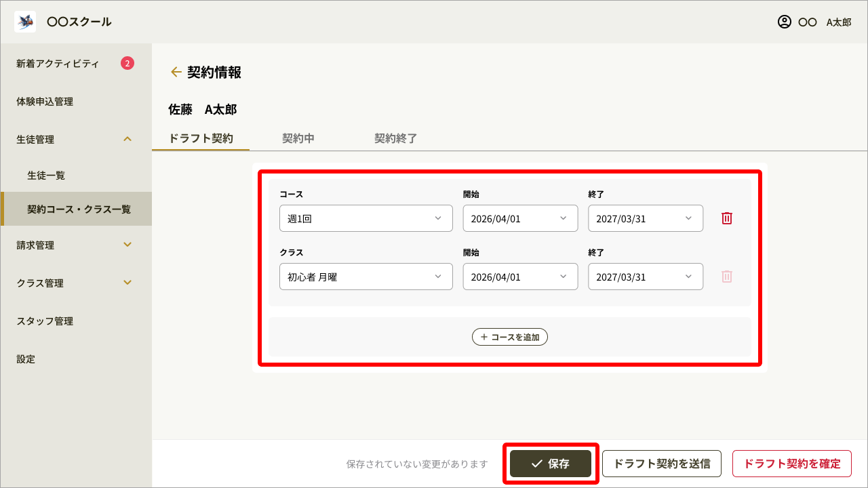Go back using the arrow next to 契約情報

(x=176, y=71)
